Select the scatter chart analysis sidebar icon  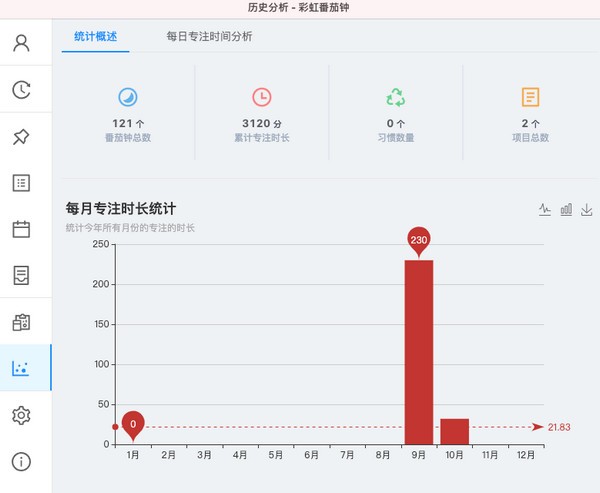coord(21,368)
